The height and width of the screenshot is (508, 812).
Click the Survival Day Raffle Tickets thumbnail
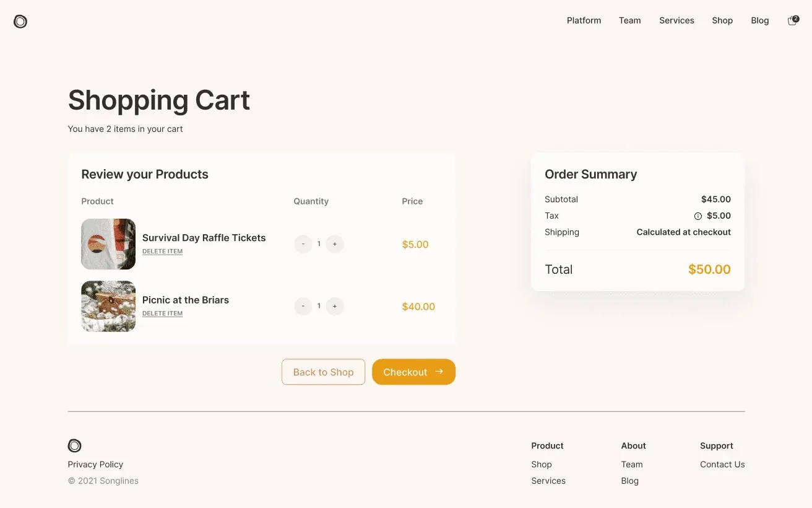108,244
